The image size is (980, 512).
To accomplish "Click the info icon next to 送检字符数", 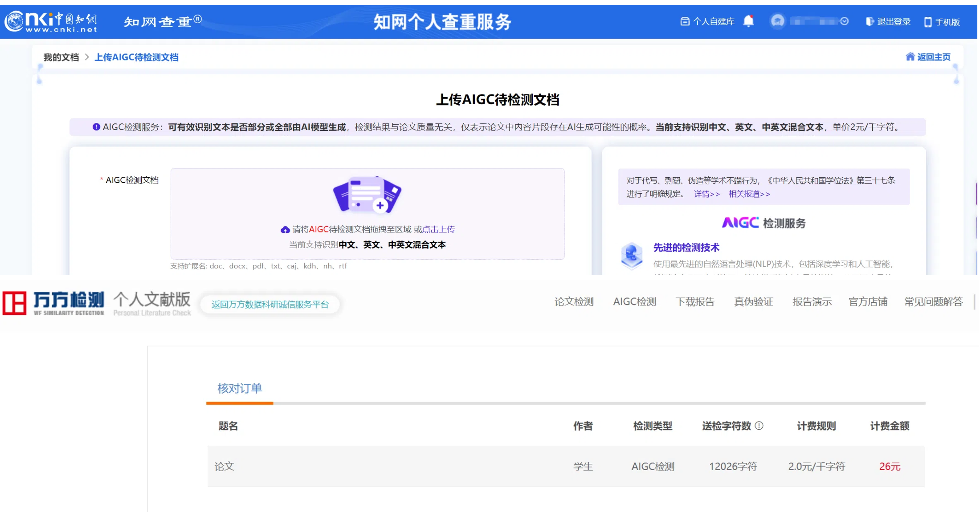I will [759, 426].
